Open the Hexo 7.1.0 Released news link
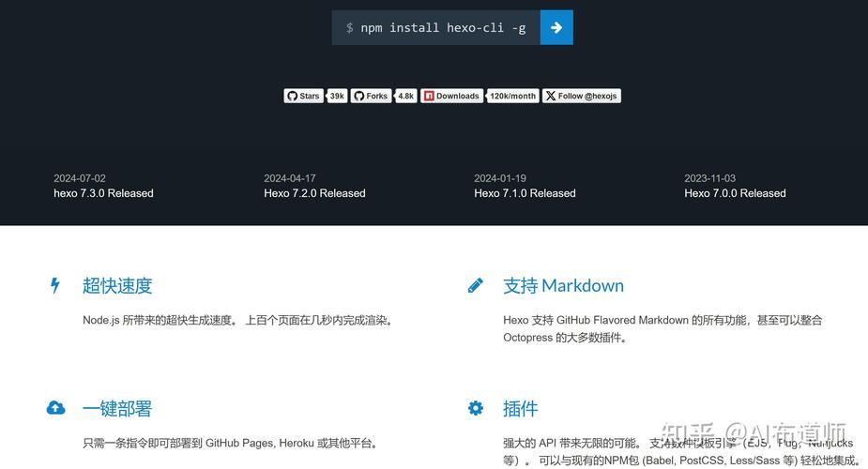This screenshot has width=868, height=469. pos(525,193)
